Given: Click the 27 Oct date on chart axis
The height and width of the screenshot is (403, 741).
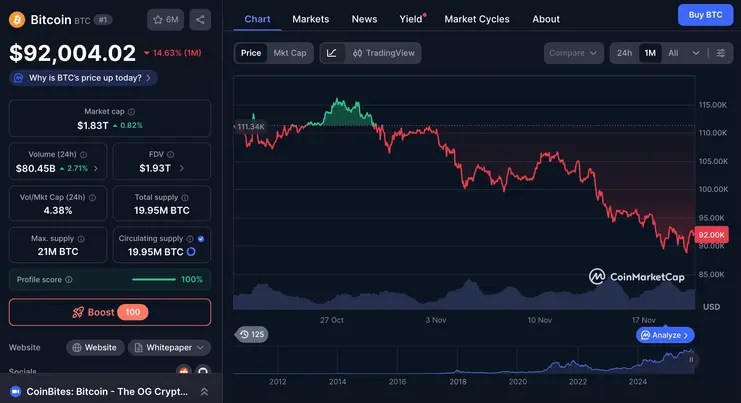Looking at the screenshot, I should [332, 320].
